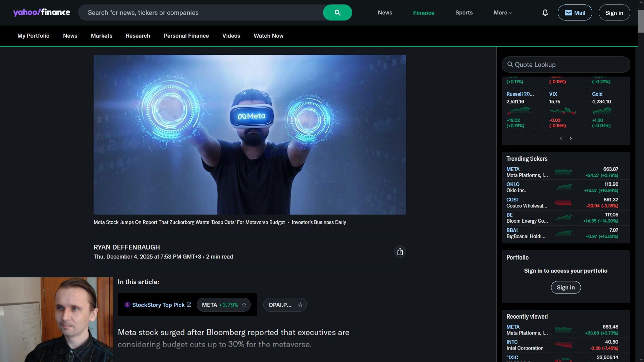Open the Research tab
Screen dimensions: 644x362
tap(138, 36)
